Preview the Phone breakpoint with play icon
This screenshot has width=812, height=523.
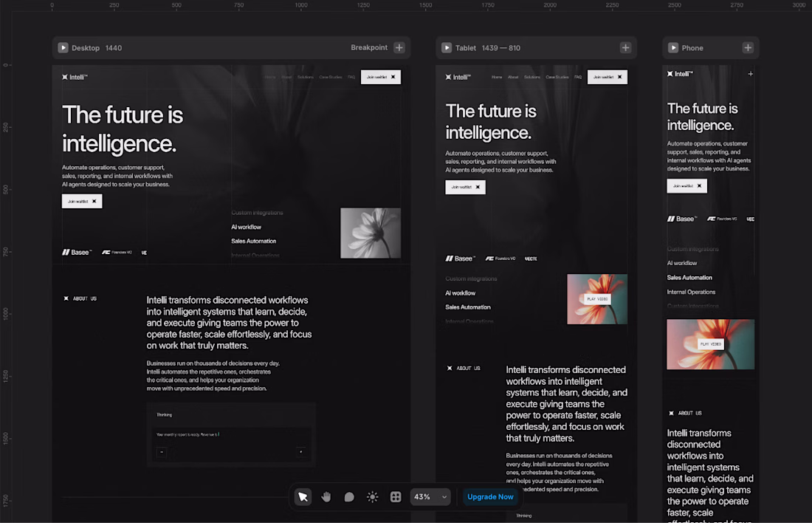point(673,48)
